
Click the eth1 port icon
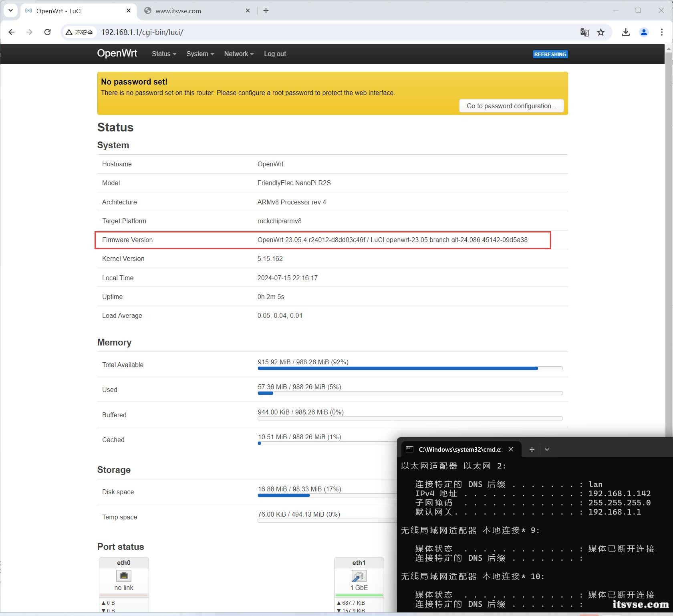[x=359, y=576]
